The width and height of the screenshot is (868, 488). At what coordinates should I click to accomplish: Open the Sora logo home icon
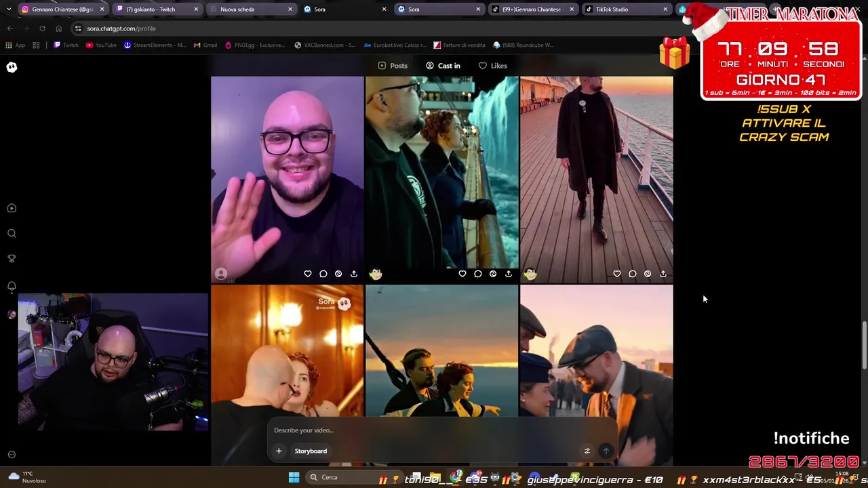tap(12, 67)
